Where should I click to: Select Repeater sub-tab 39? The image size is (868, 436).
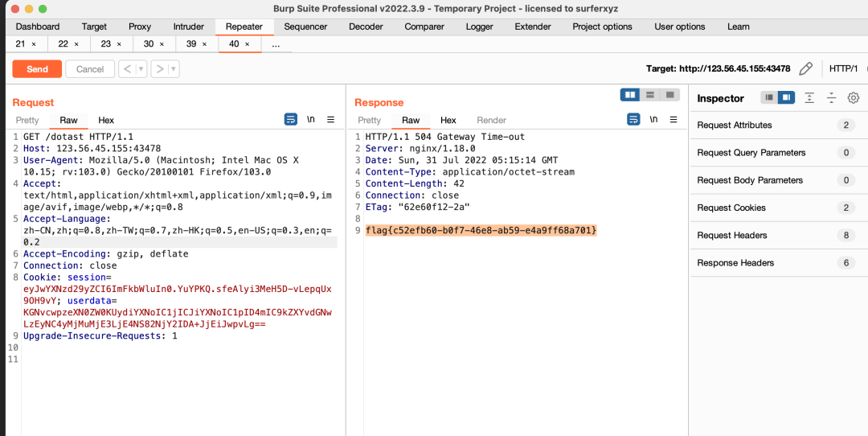191,43
